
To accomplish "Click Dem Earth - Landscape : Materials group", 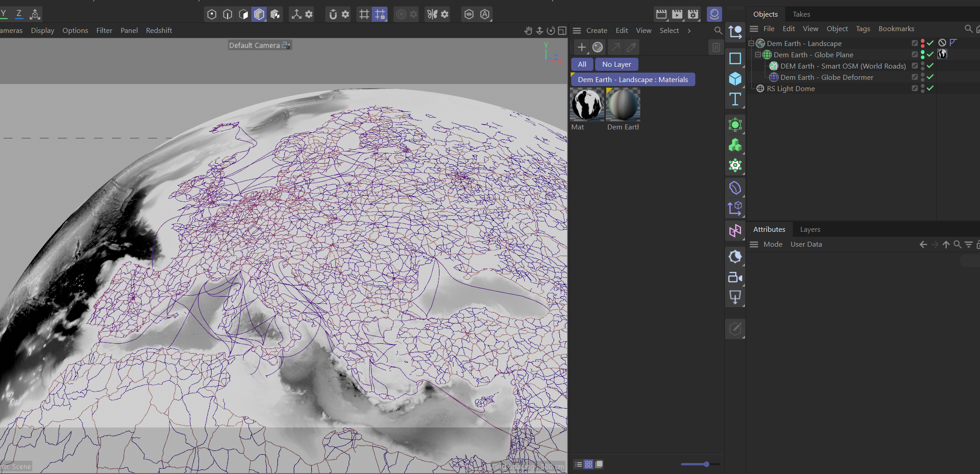I will (x=633, y=80).
